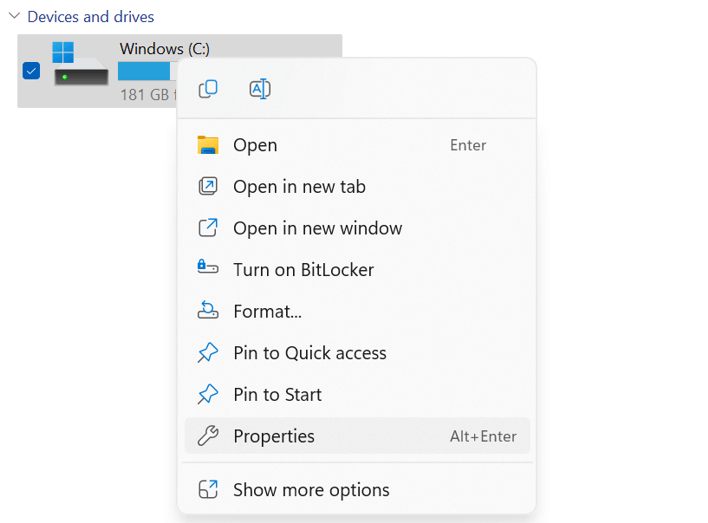Screen dimensions: 708x523
Task: Choose Open in new tab
Action: click(x=299, y=186)
